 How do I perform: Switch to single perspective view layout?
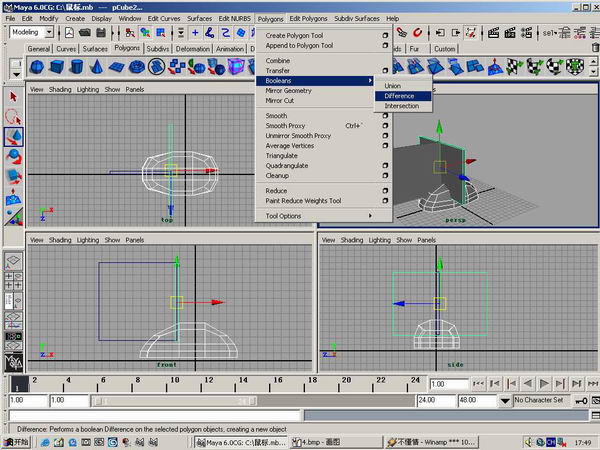13,261
